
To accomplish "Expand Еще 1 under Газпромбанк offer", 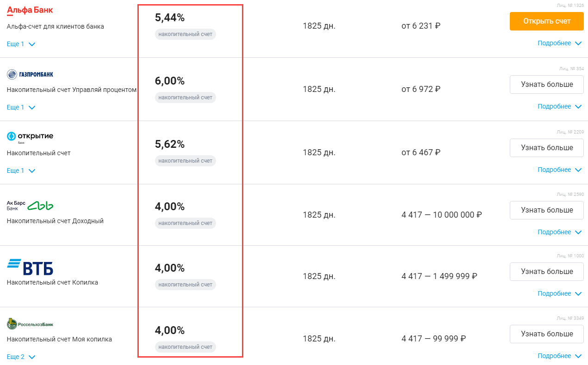I will [x=21, y=108].
